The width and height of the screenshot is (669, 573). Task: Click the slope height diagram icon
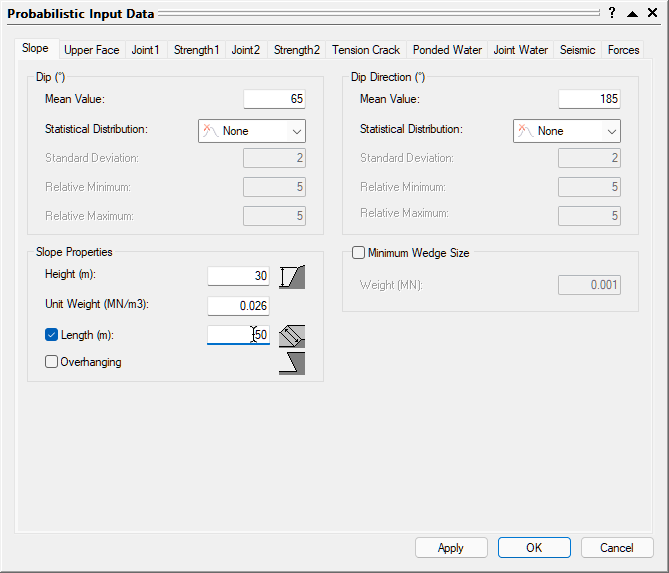(292, 277)
